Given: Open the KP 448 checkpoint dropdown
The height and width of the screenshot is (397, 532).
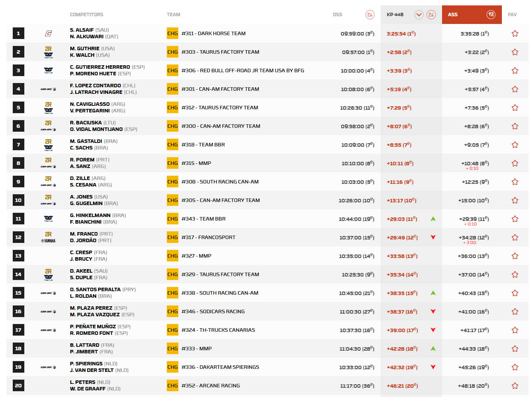Looking at the screenshot, I should click(419, 15).
